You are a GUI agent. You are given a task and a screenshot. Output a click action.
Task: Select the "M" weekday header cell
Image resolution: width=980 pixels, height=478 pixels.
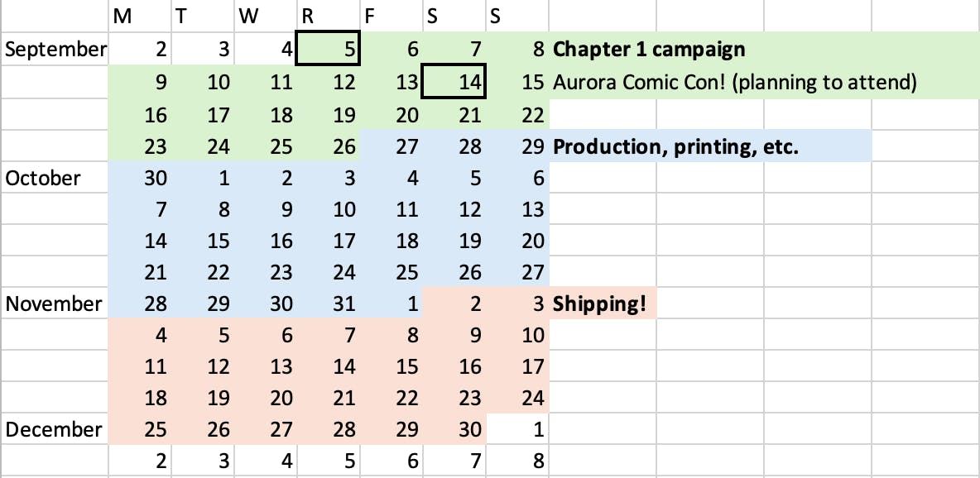pos(140,17)
